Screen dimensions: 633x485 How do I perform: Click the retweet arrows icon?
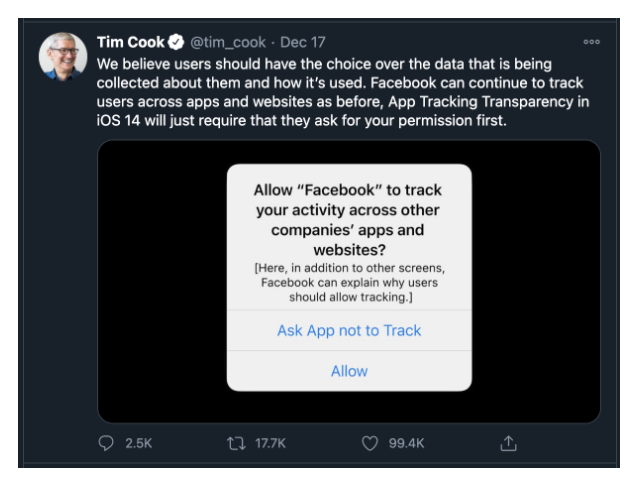[x=237, y=443]
